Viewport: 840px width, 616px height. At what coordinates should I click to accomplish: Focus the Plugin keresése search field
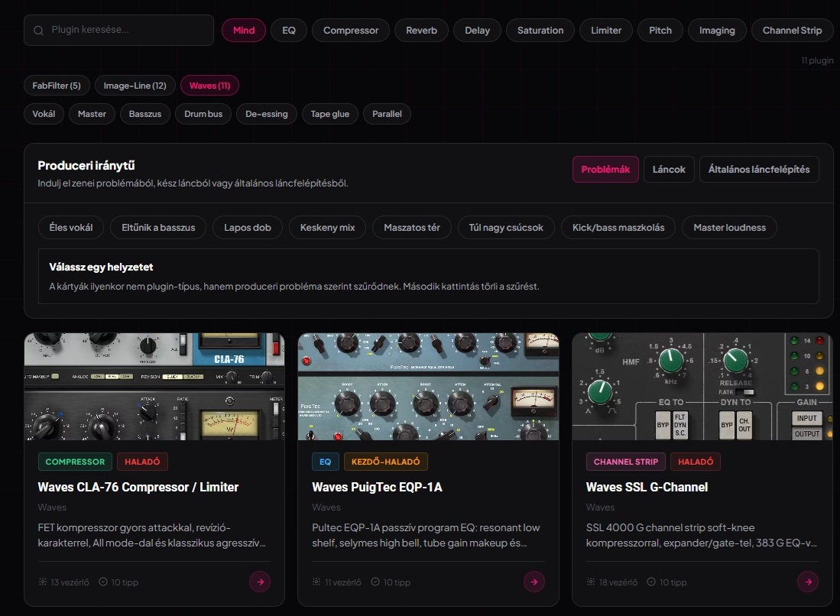[x=119, y=30]
